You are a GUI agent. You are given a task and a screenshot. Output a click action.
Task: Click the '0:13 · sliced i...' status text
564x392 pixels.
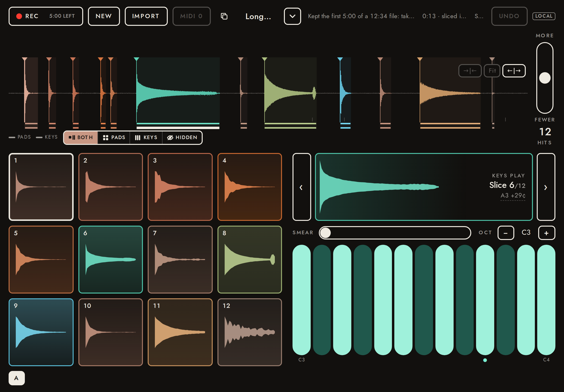pos(444,16)
